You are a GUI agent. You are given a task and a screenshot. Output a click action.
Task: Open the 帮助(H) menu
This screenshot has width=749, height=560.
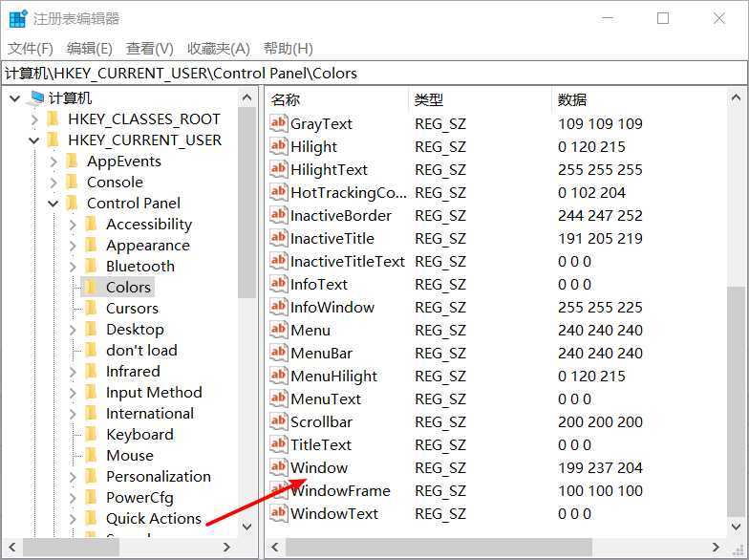[x=289, y=48]
